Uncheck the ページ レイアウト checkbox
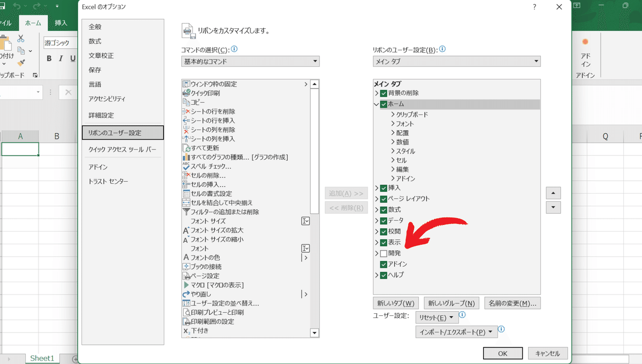This screenshot has width=642, height=364. [384, 199]
